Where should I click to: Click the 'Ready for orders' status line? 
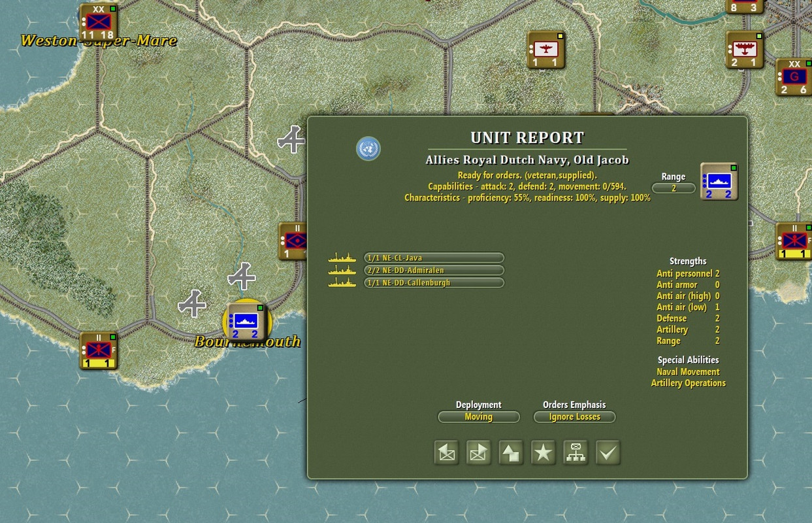[x=527, y=175]
